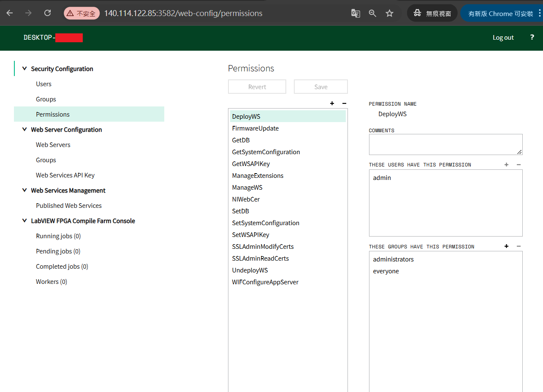Image resolution: width=543 pixels, height=392 pixels.
Task: Add a user to this permission
Action: [506, 165]
